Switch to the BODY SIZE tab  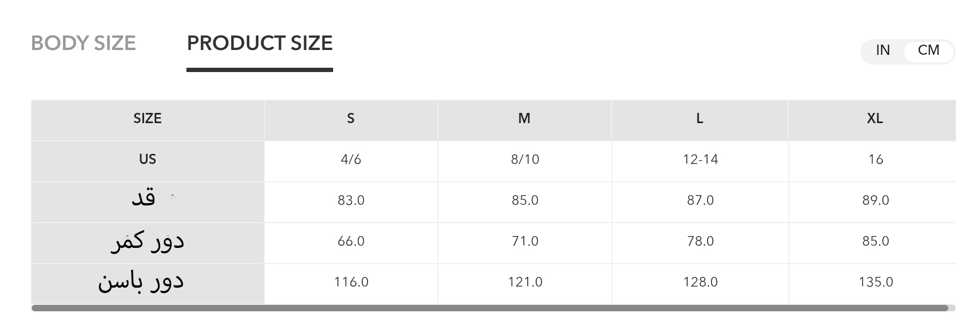[83, 43]
